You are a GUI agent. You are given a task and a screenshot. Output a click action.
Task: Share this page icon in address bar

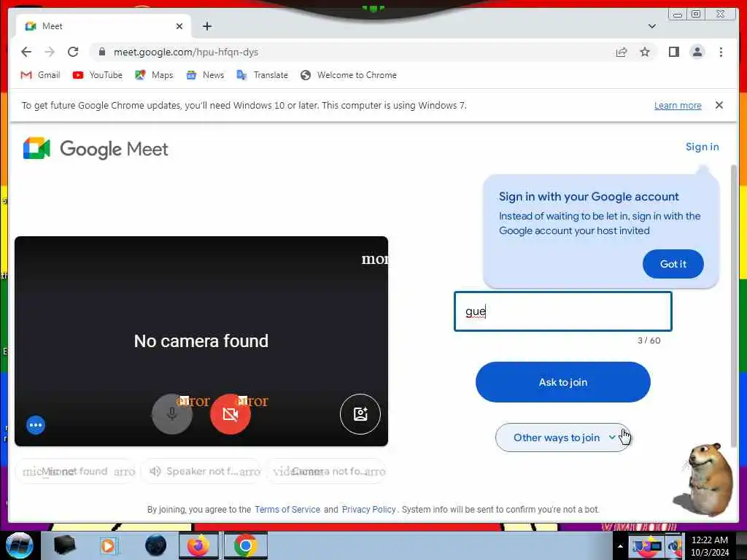622,52
